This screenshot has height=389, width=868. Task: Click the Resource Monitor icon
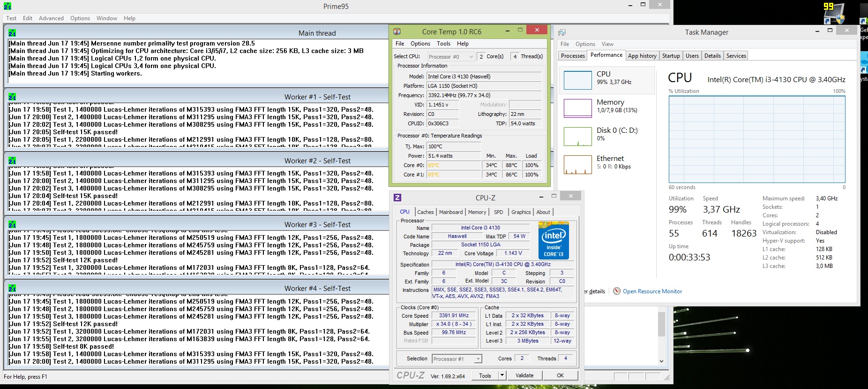617,291
